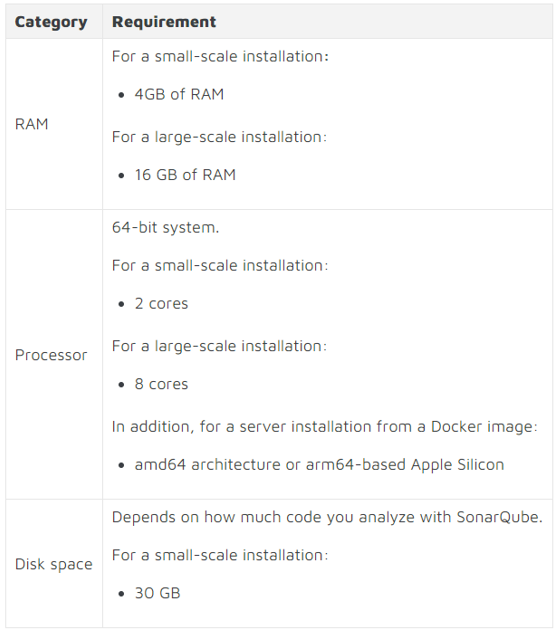This screenshot has height=629, width=555.
Task: Click the 8 cores bullet item
Action: click(x=161, y=384)
